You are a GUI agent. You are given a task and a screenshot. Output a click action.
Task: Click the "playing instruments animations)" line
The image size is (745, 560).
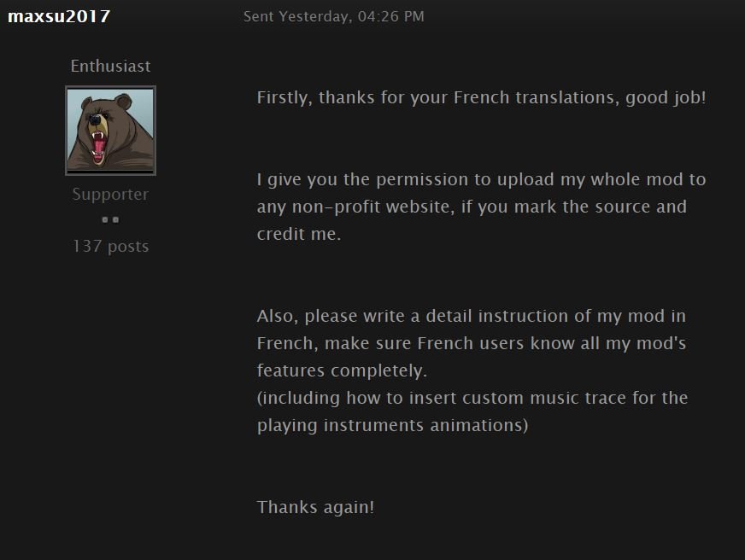pos(392,425)
